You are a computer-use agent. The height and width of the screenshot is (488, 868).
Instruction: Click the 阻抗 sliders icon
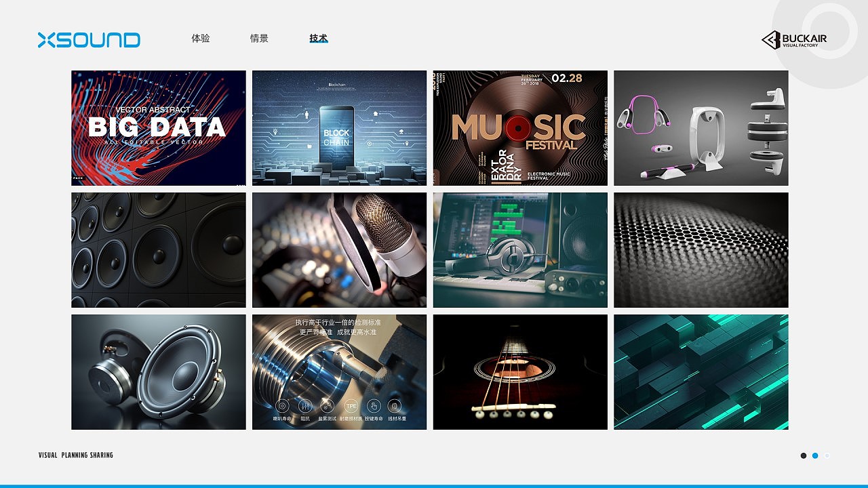tap(305, 406)
